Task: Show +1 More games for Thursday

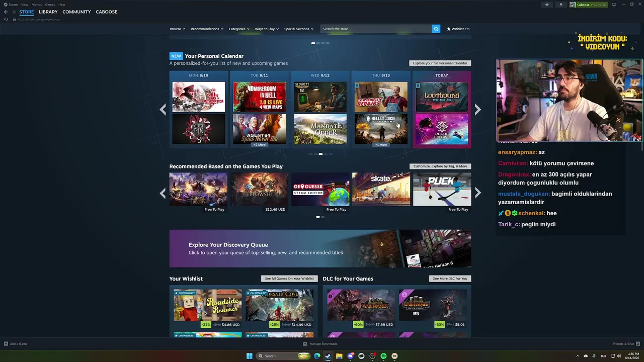Action: point(381,145)
